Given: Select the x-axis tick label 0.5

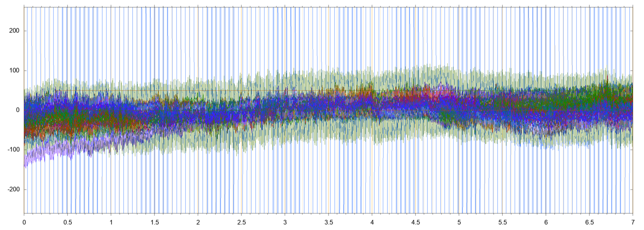Looking at the screenshot, I should point(68,222).
